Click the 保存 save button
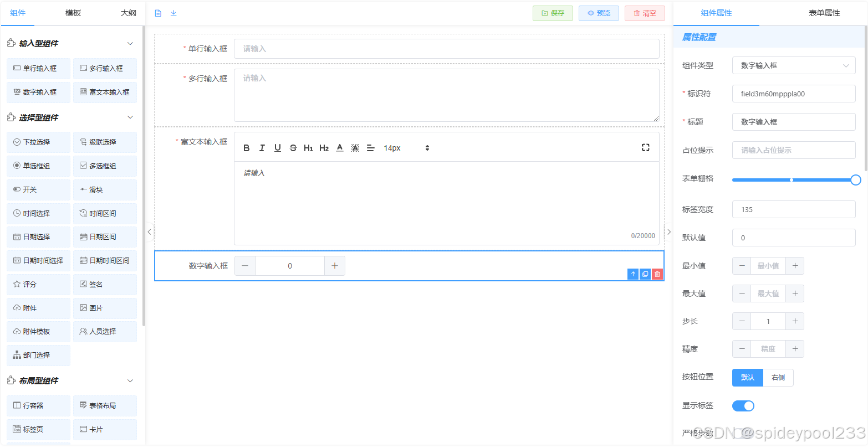 [x=553, y=13]
